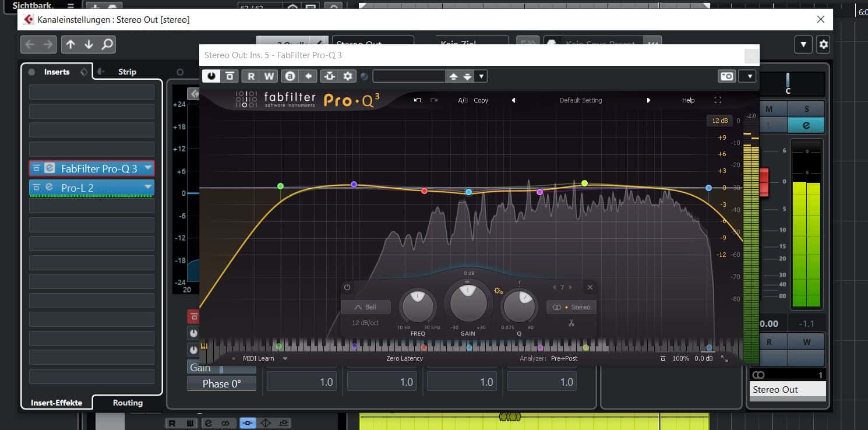Enable Write automation in the Pro-Q 3 toolbar

coord(269,76)
